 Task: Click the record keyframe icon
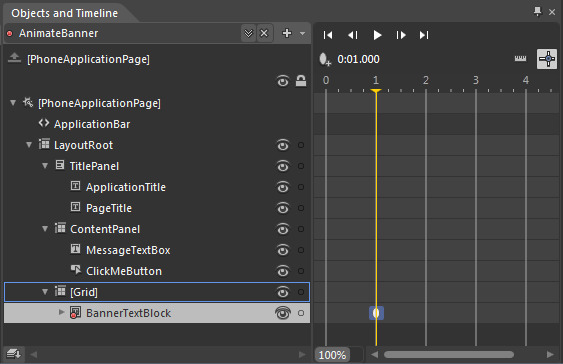pos(325,60)
